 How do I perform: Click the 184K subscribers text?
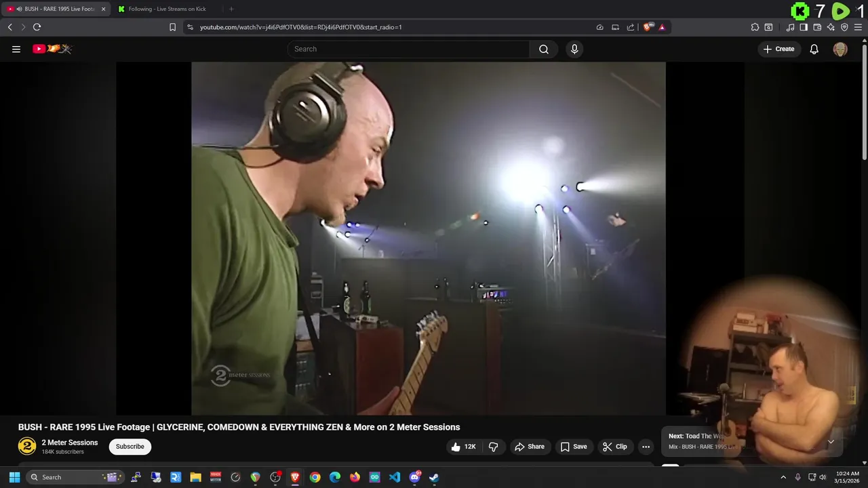click(63, 452)
